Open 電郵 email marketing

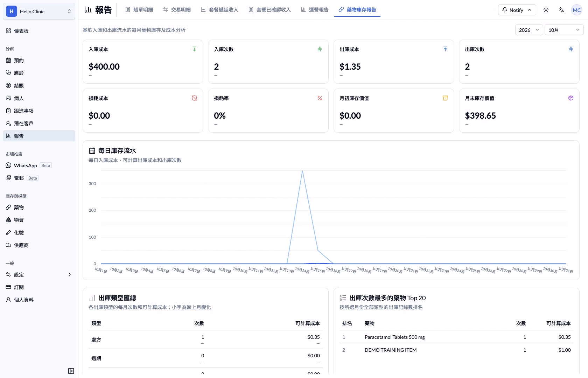pos(39,178)
